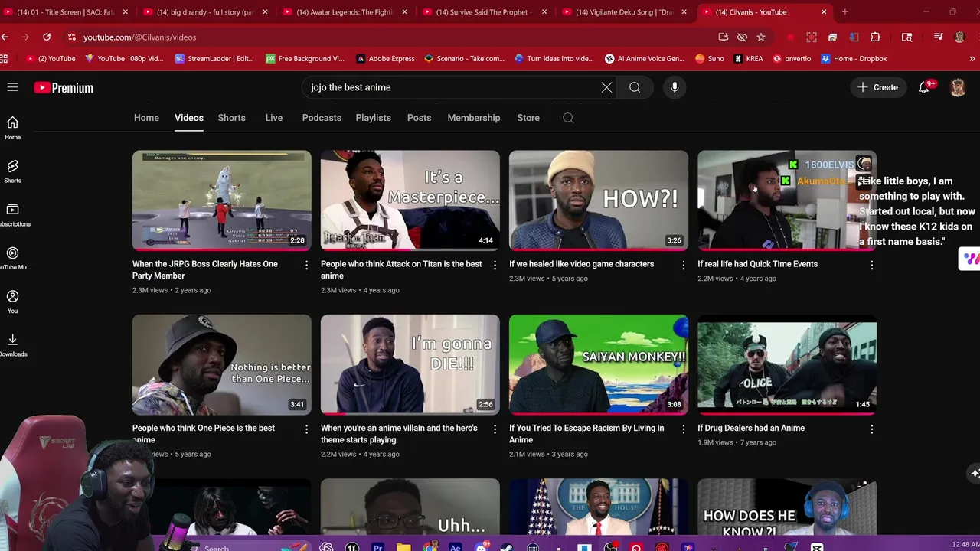
Task: Switch to the channel Shorts tab
Action: [231, 118]
